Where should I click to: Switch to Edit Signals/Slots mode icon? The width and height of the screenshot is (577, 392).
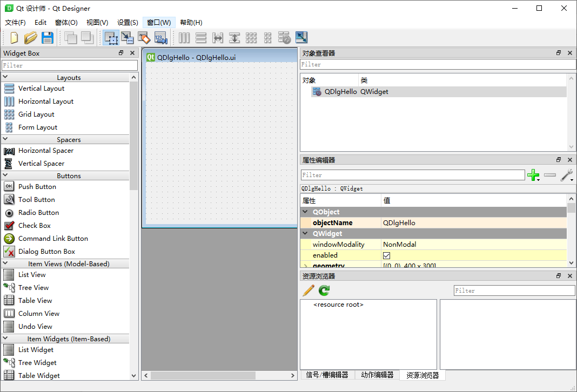(128, 38)
